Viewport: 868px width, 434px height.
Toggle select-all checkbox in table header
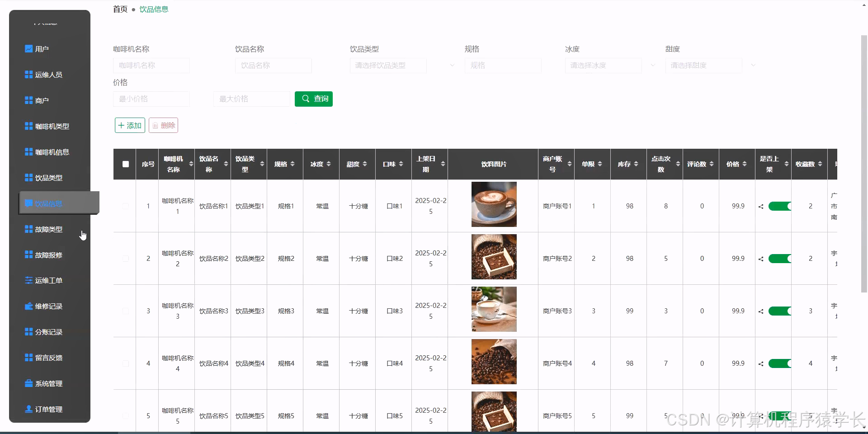126,164
